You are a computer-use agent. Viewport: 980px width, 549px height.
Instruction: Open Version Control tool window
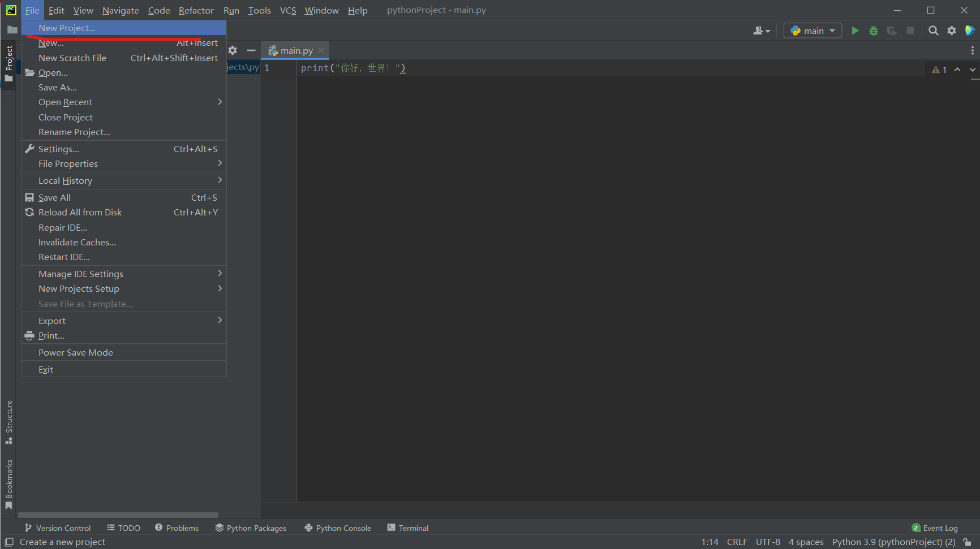[57, 528]
